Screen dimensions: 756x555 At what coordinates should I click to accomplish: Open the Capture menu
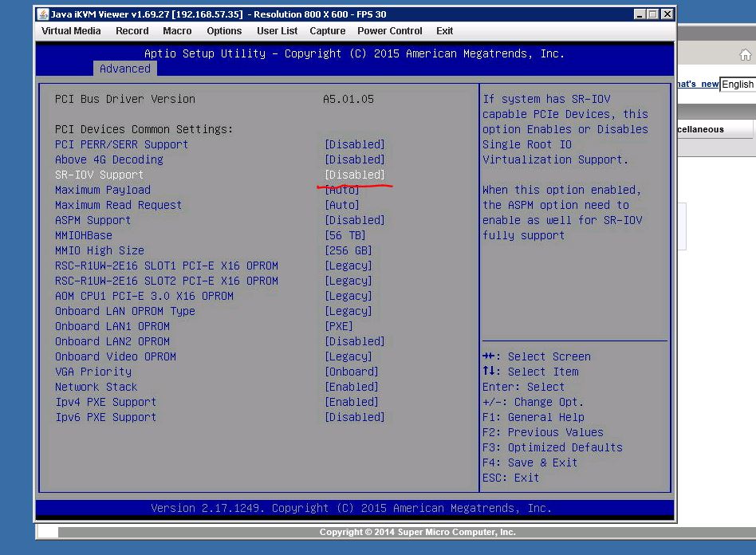point(328,31)
